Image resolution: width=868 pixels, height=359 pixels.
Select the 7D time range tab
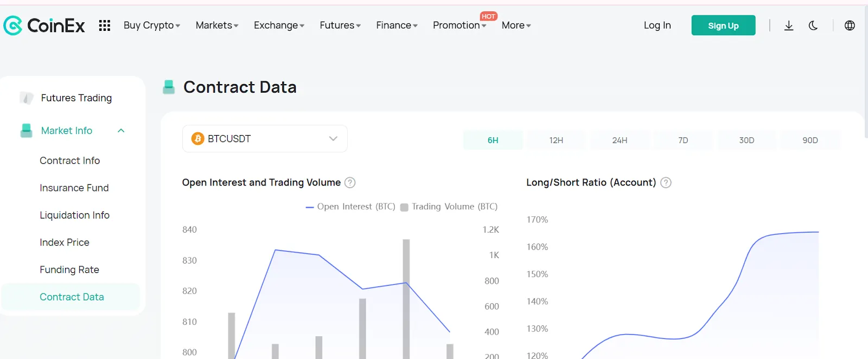tap(683, 140)
